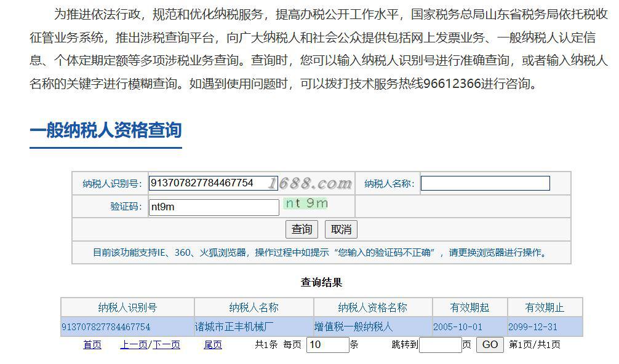Click the 纳税人名称 column header
The height and width of the screenshot is (364, 619).
click(x=254, y=307)
